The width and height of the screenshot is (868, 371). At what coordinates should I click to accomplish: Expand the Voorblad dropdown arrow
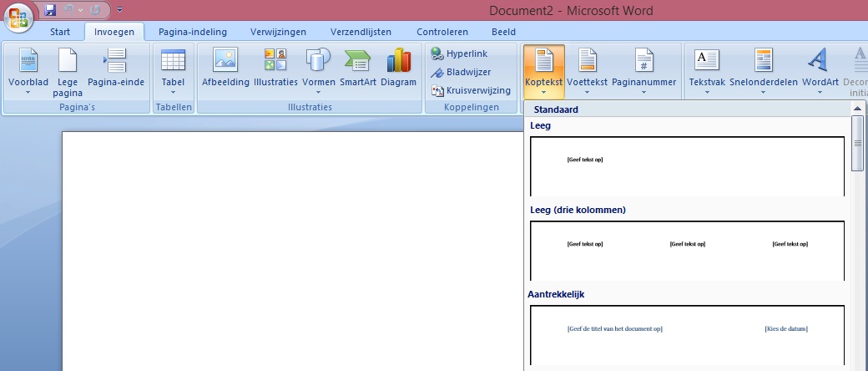28,93
